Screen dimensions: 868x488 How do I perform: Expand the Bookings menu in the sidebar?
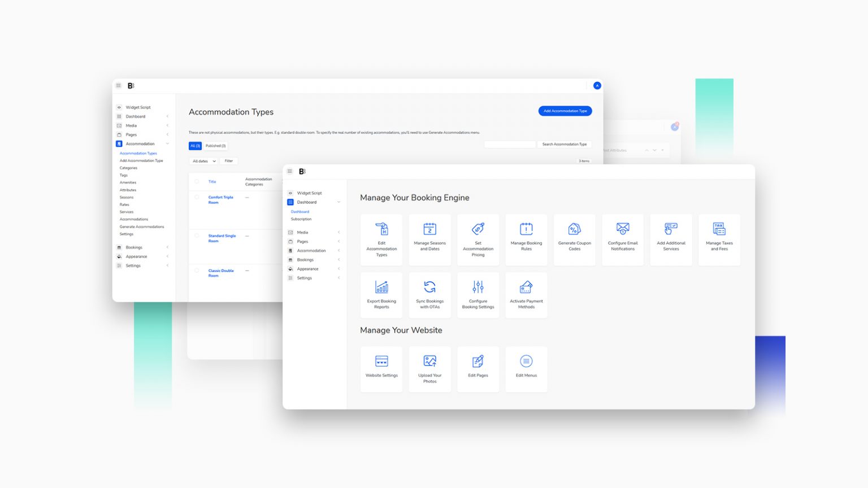(305, 259)
